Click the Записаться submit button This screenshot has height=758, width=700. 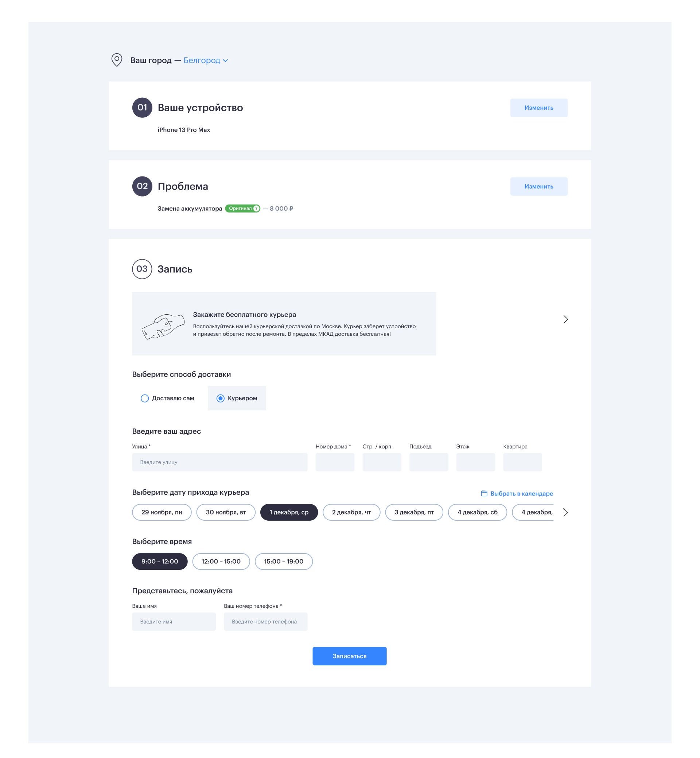point(350,656)
